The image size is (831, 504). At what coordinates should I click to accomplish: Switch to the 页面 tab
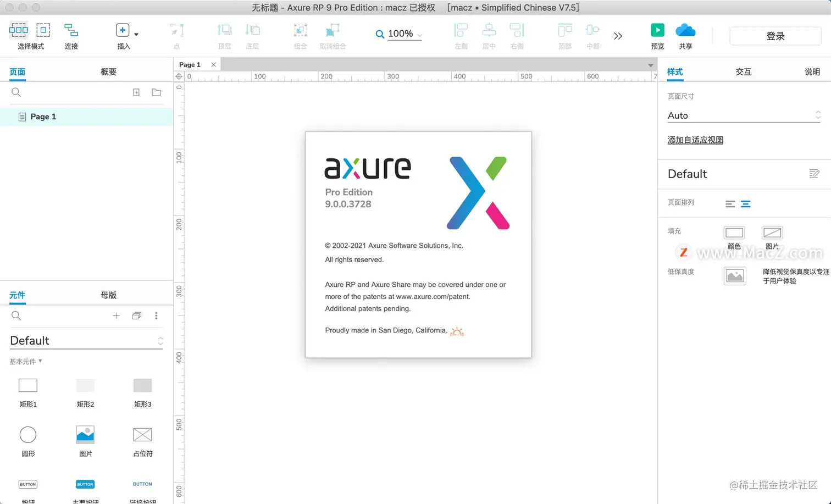pos(18,71)
